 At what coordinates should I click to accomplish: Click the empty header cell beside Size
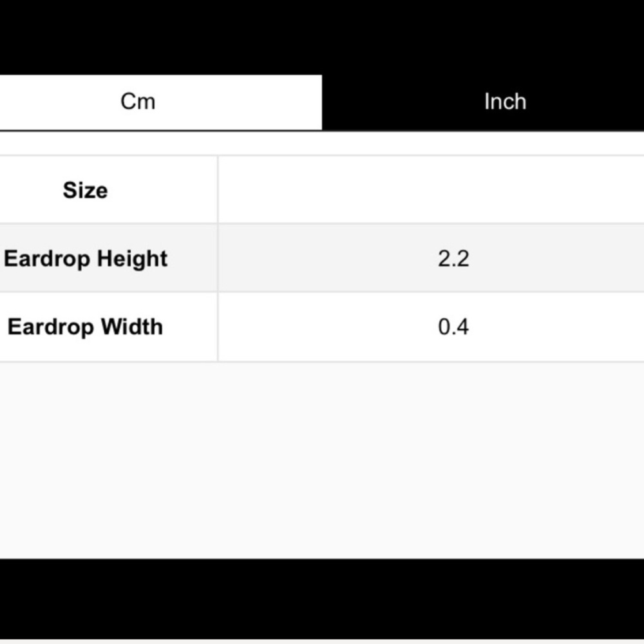click(431, 190)
